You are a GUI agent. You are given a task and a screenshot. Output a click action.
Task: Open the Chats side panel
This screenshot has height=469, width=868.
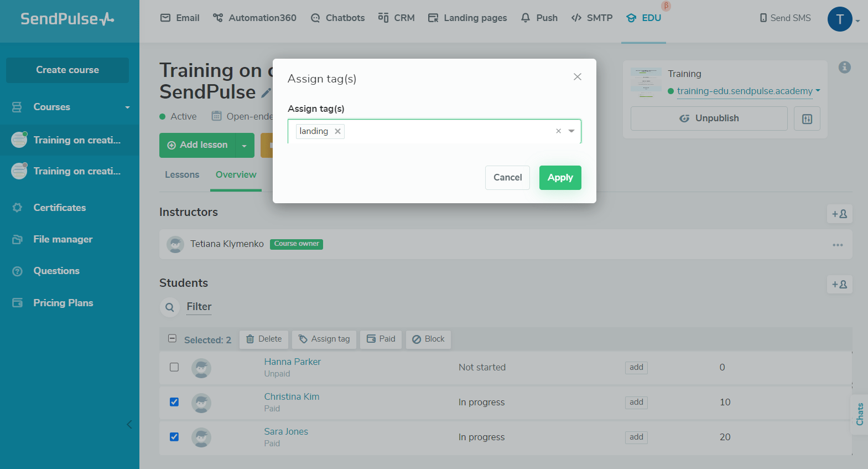click(859, 414)
